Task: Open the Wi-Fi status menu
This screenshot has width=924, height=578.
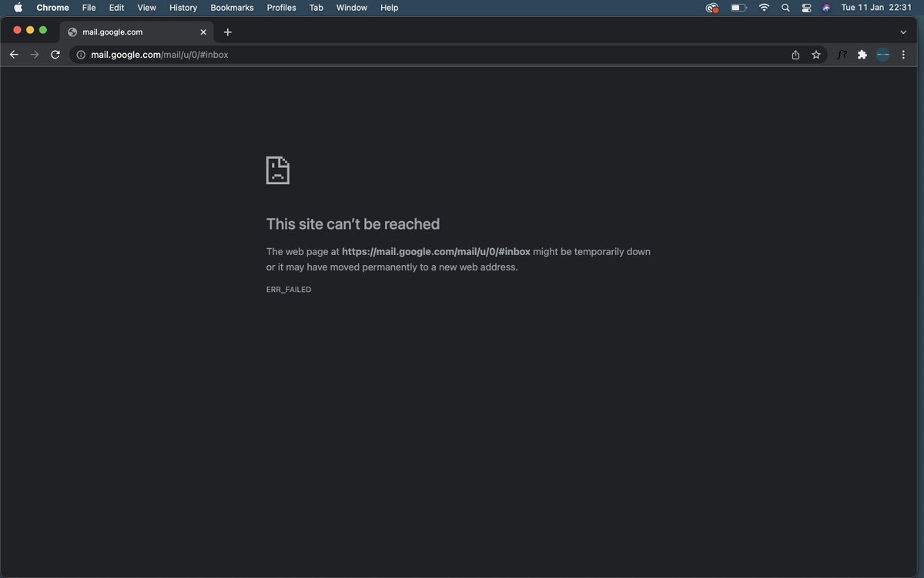Action: click(764, 8)
